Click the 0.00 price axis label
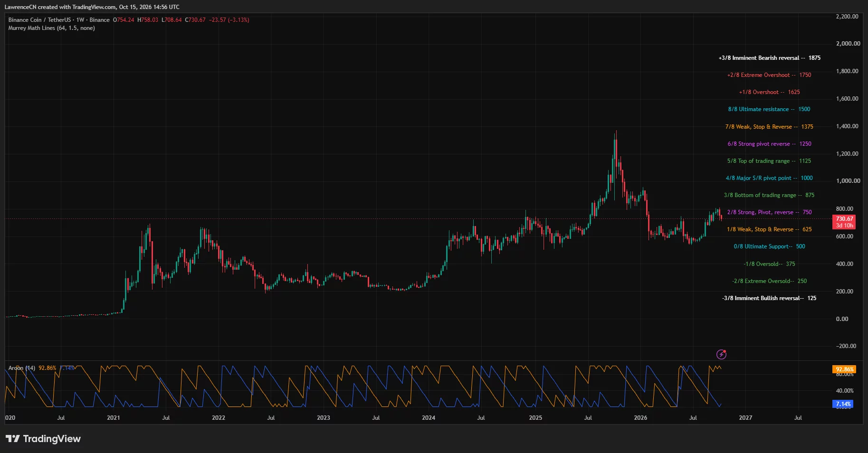Image resolution: width=868 pixels, height=453 pixels. click(x=842, y=319)
